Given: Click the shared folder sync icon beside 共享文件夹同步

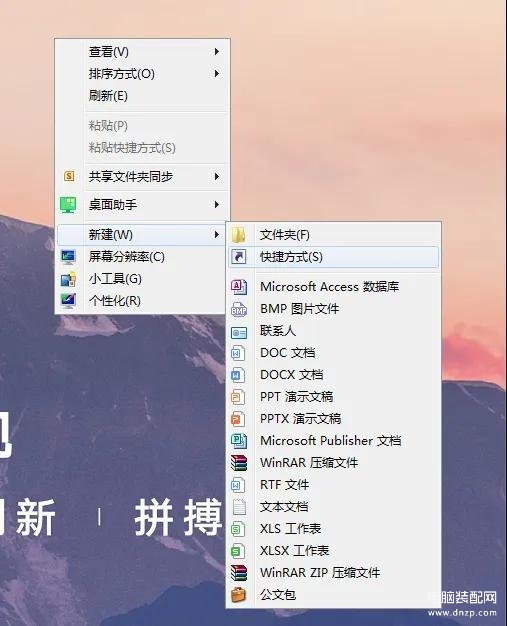Looking at the screenshot, I should click(x=69, y=176).
